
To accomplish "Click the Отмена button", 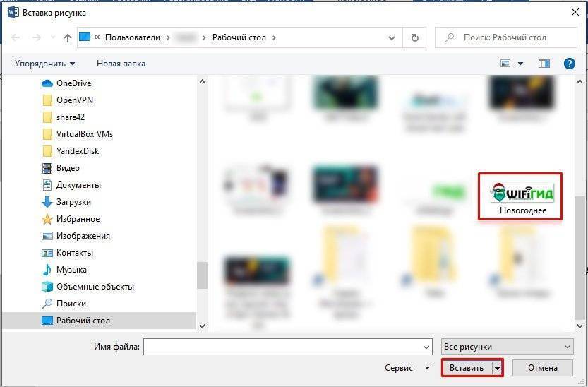I will pos(543,368).
